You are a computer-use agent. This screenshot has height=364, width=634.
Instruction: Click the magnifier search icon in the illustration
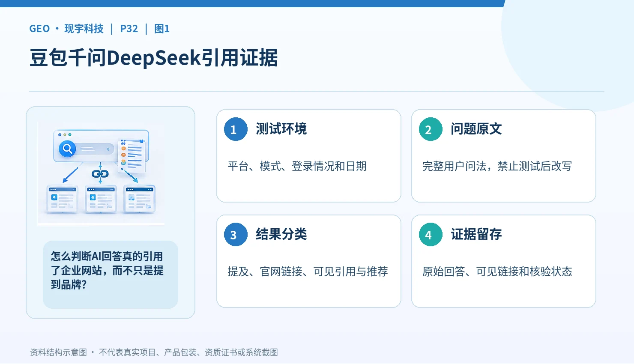point(67,149)
